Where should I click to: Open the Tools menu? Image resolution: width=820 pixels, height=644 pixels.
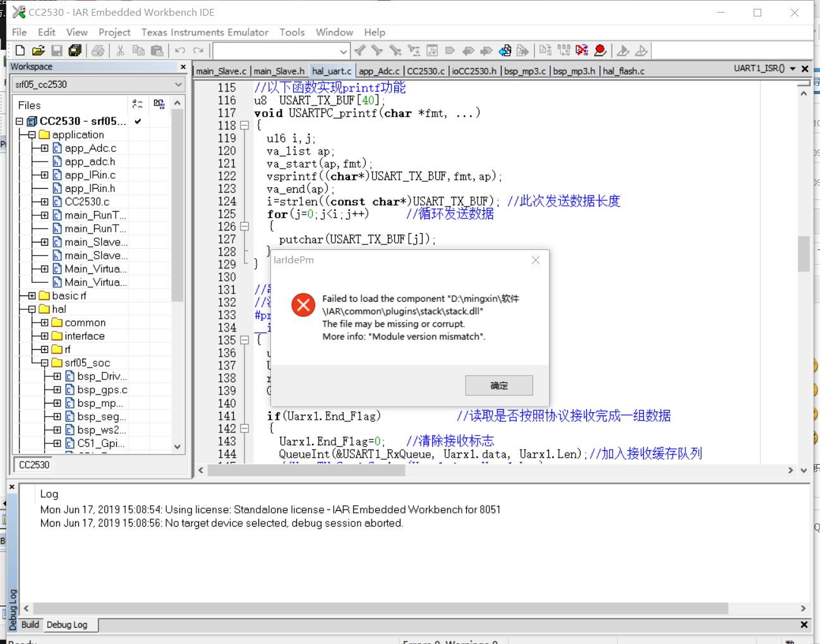coord(292,32)
